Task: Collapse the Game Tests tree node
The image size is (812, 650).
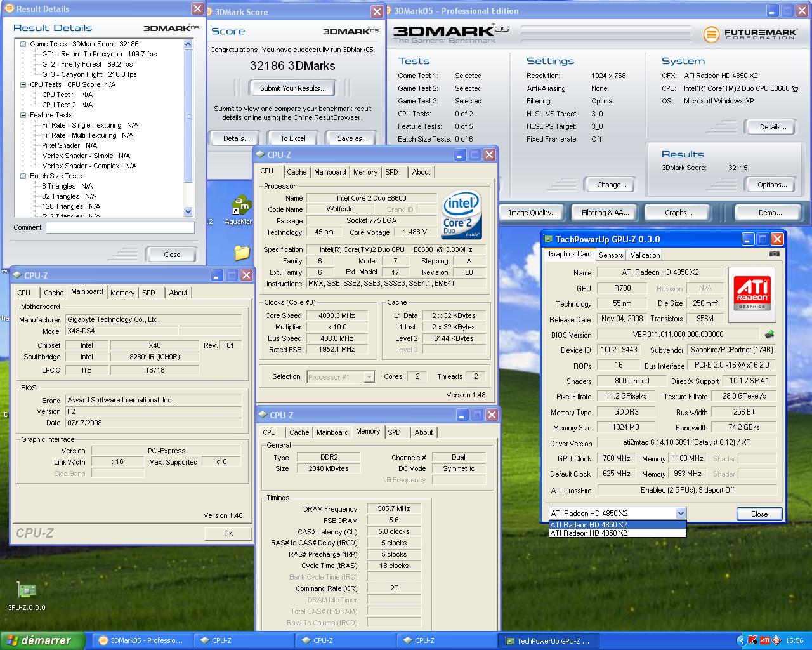Action: pyautogui.click(x=23, y=44)
